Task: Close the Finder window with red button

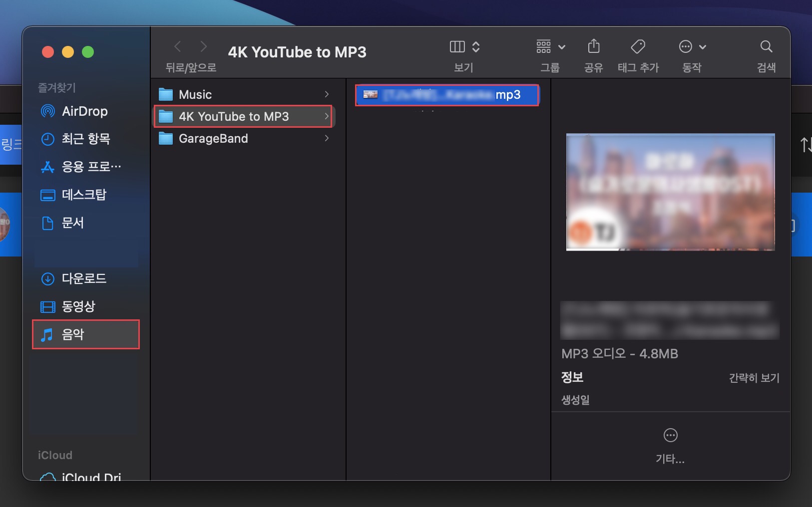Action: tap(48, 52)
